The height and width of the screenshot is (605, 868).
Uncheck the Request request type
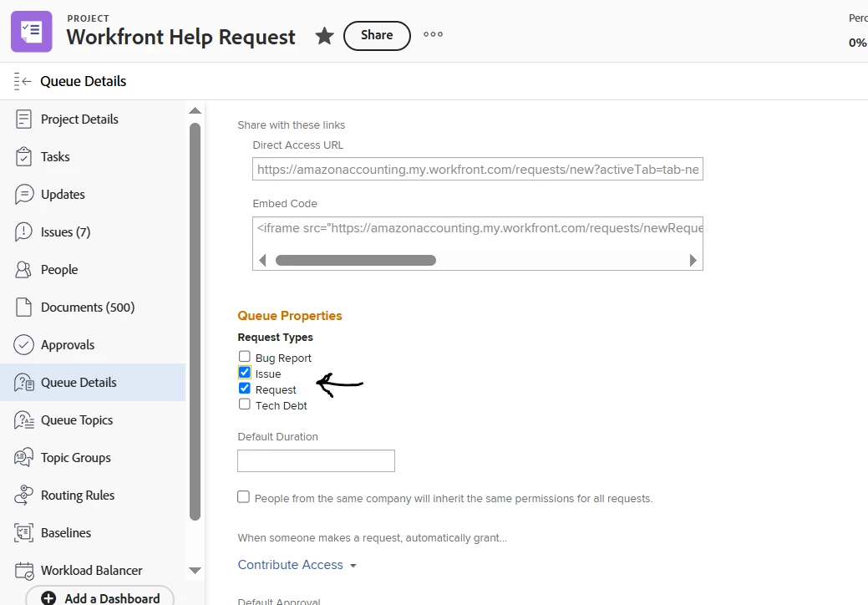click(x=244, y=388)
